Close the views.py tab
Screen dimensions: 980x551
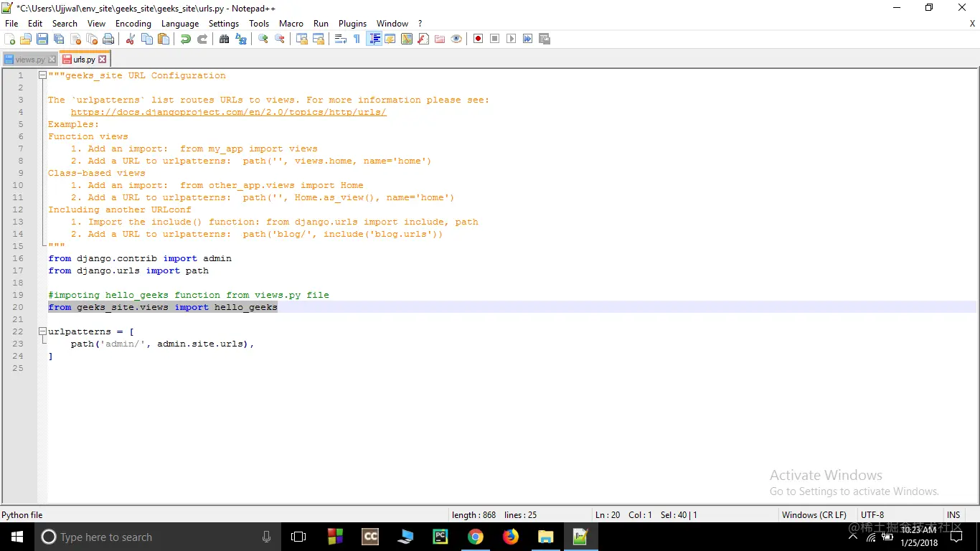tap(52, 60)
